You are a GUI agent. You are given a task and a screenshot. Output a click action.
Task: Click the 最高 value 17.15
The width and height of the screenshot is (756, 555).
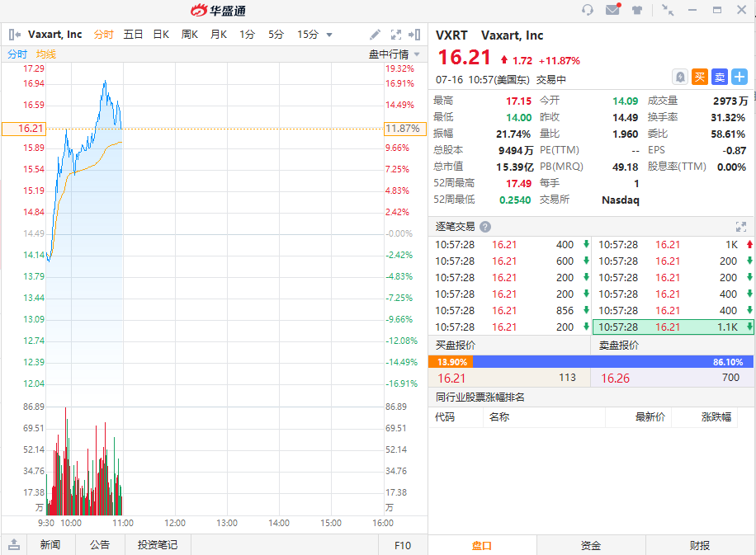pos(518,101)
